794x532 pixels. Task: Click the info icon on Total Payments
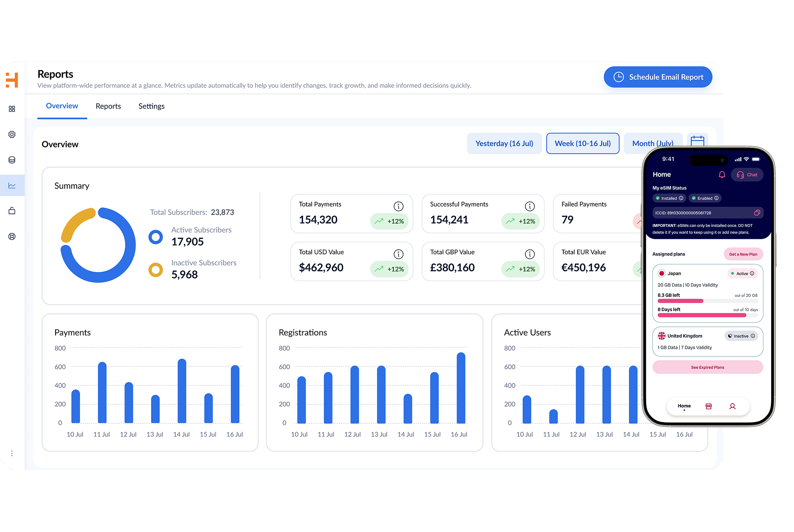398,207
